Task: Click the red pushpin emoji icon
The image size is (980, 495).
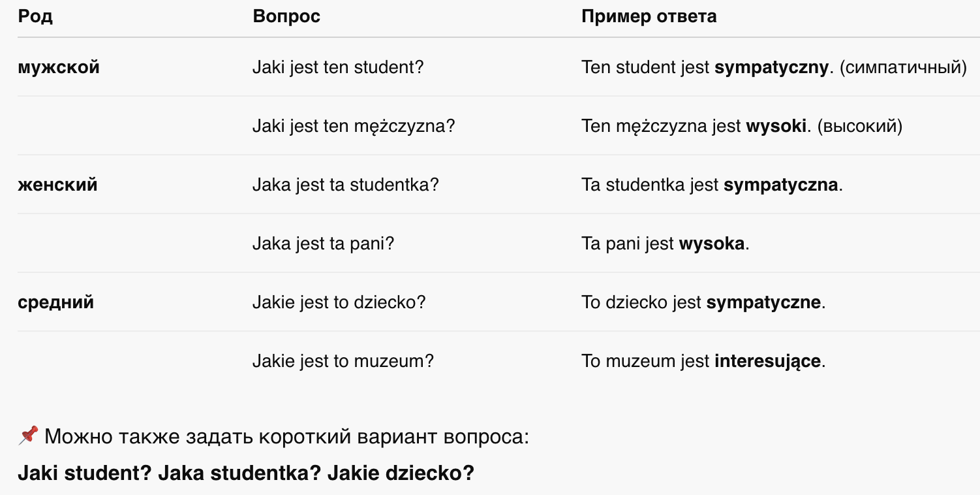Action: coord(29,436)
